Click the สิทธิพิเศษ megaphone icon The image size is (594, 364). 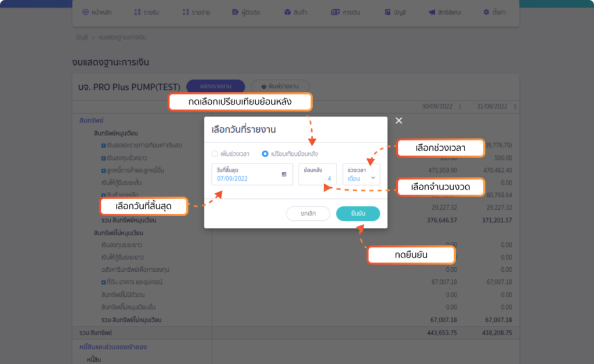coord(432,12)
